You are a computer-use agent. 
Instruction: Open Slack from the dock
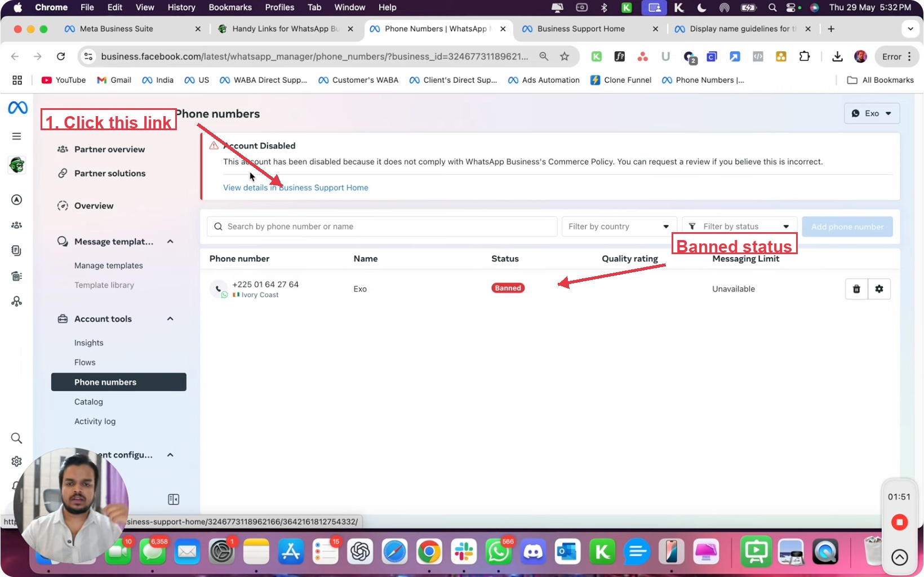coord(464,552)
